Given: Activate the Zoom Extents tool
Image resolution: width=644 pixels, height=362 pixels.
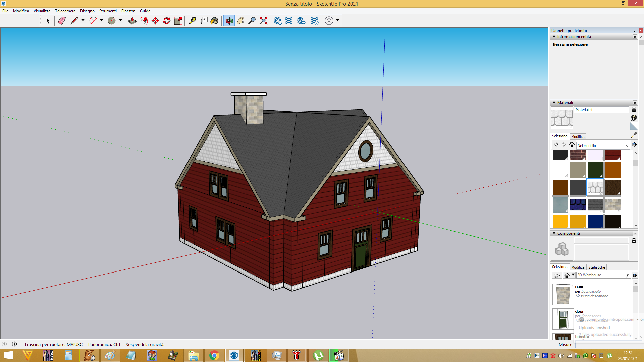Looking at the screenshot, I should 264,21.
